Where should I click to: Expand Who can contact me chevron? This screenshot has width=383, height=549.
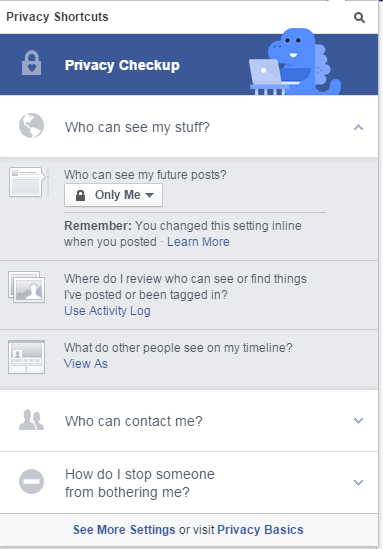pos(358,421)
